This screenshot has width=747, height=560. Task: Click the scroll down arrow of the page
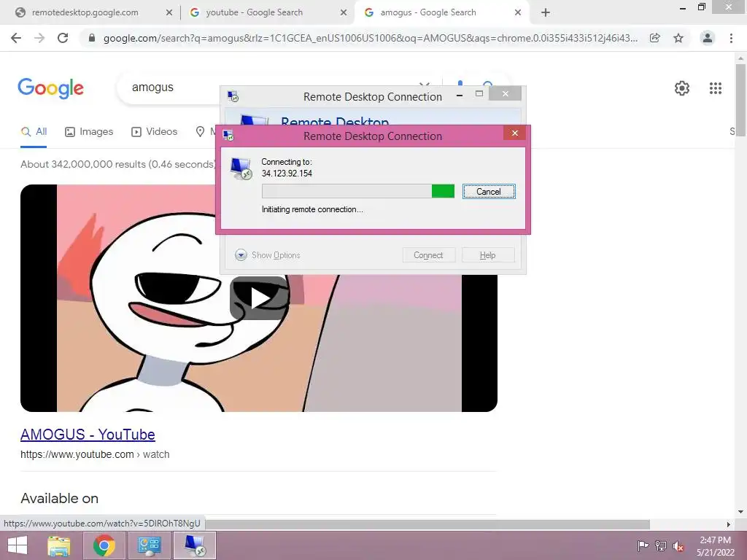[x=740, y=512]
